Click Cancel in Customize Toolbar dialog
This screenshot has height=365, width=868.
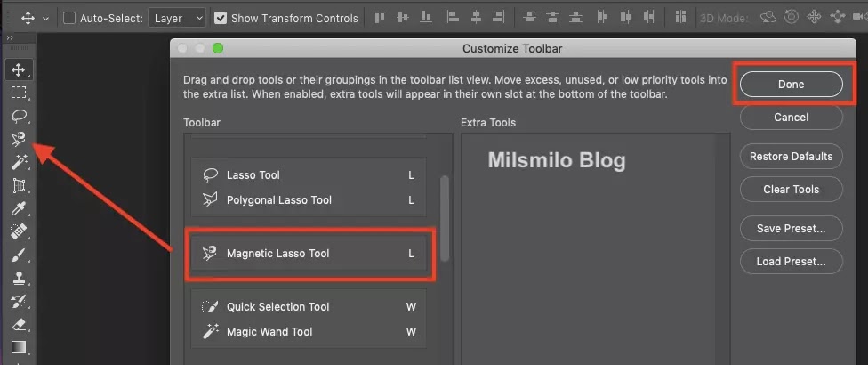point(791,117)
